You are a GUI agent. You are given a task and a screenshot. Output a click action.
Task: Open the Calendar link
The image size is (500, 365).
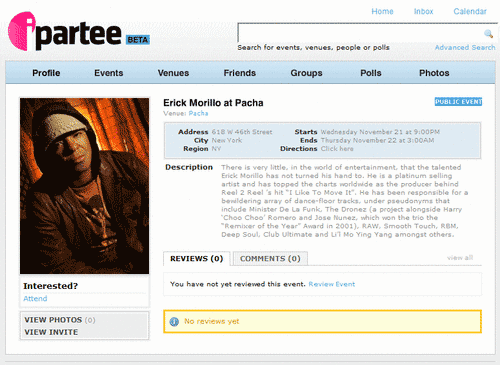coord(470,11)
